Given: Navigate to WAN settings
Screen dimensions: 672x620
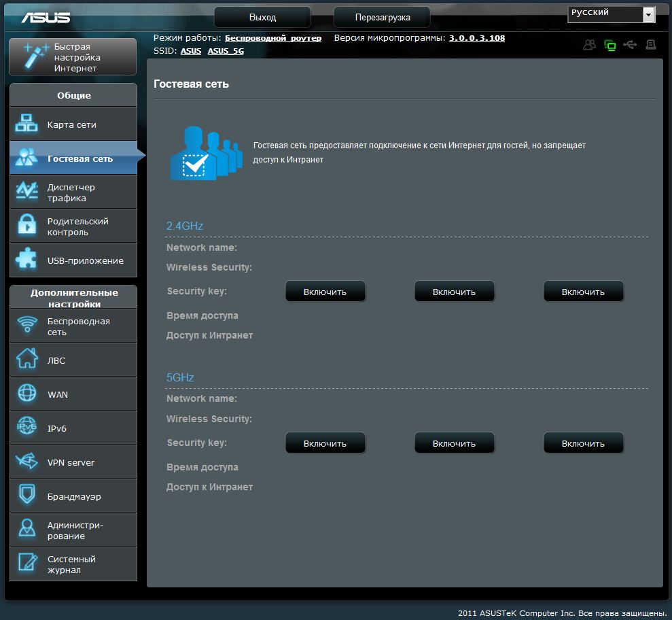Looking at the screenshot, I should pyautogui.click(x=73, y=394).
